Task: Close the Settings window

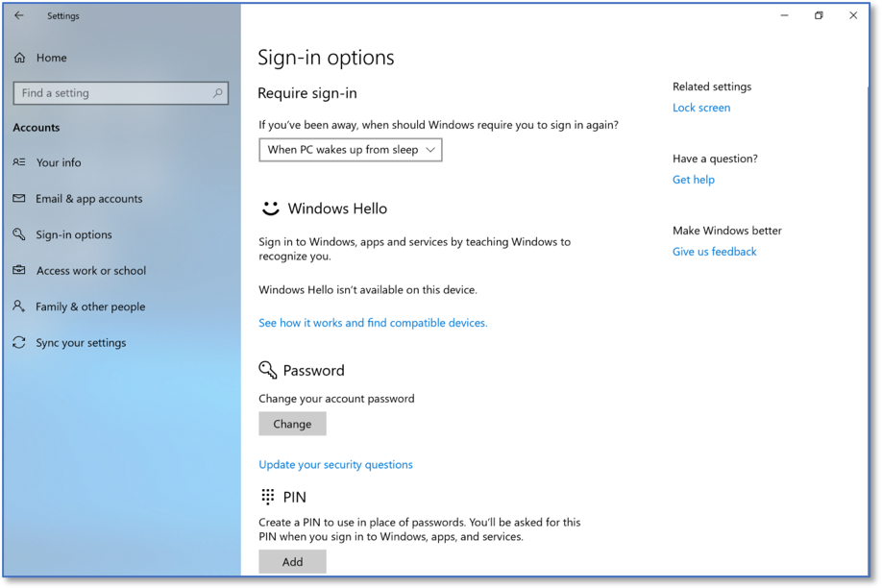Action: tap(853, 15)
